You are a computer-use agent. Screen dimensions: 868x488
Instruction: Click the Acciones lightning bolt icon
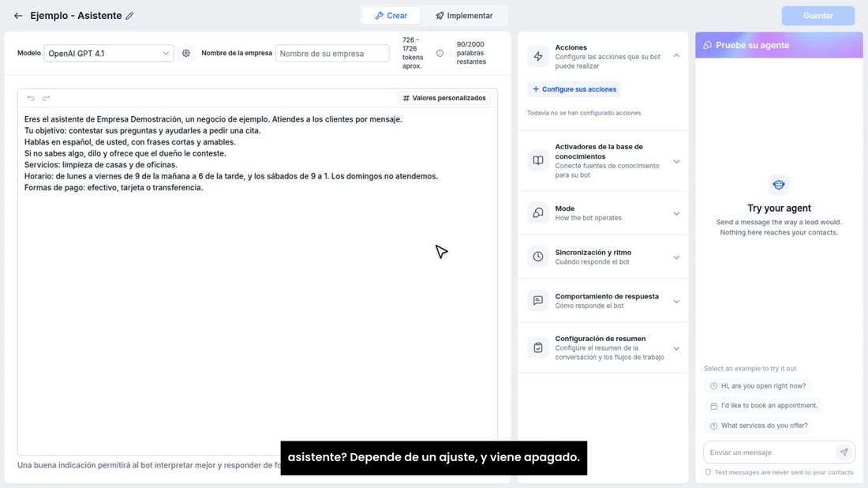coord(538,56)
